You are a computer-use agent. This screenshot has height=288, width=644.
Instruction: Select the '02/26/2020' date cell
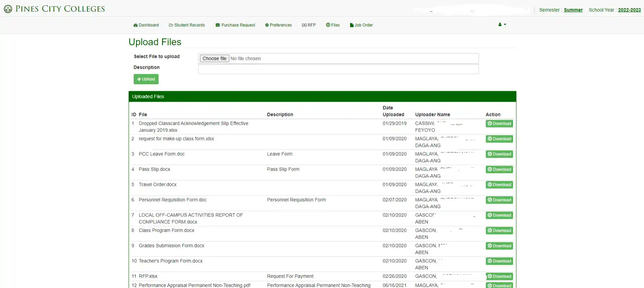coord(395,276)
